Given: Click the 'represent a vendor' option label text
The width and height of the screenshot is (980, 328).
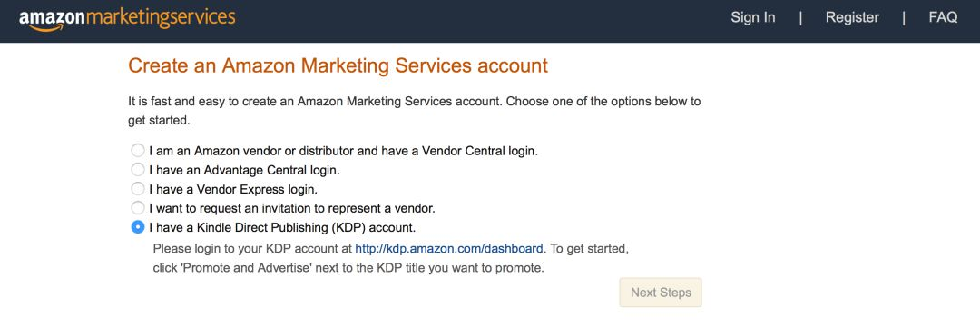Looking at the screenshot, I should click(x=292, y=207).
